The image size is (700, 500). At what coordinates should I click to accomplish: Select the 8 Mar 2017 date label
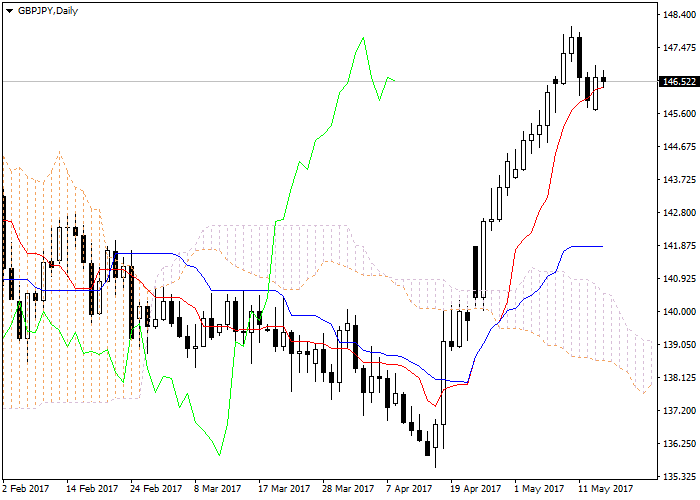(217, 489)
